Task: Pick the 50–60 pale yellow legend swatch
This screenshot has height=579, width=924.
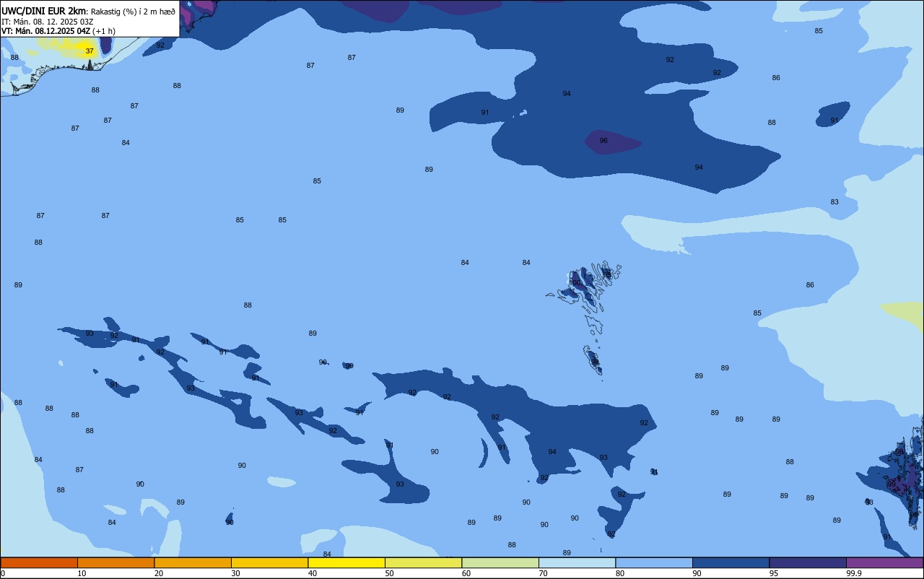Action: coord(423,562)
